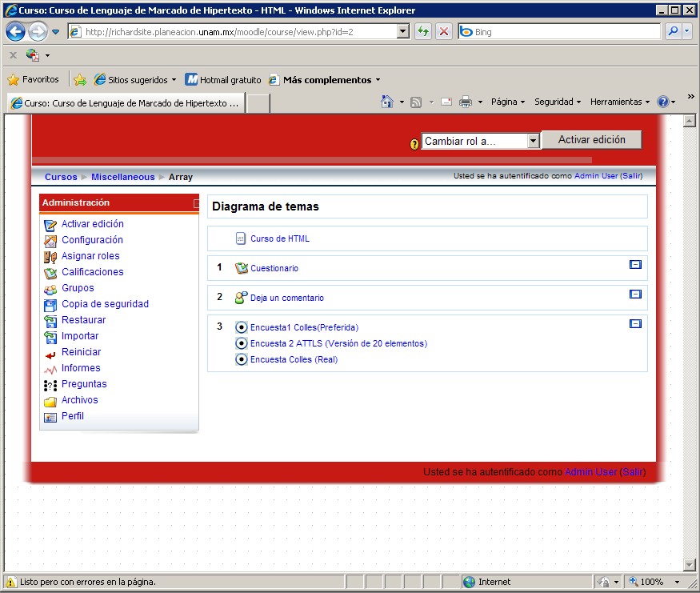Click the Calificaciones icon in Administración
This screenshot has height=593, width=700.
pyautogui.click(x=50, y=273)
